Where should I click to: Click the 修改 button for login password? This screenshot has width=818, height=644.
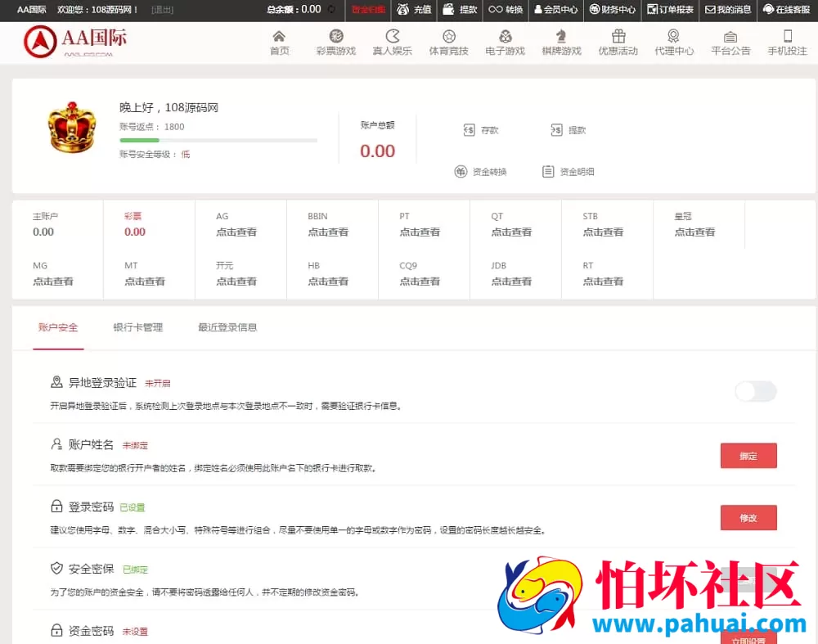(x=748, y=518)
